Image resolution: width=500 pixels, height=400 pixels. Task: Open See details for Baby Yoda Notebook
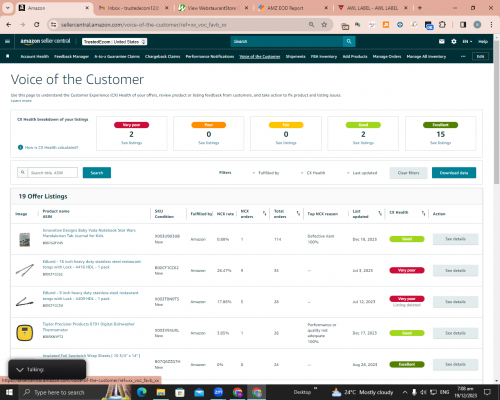point(455,239)
